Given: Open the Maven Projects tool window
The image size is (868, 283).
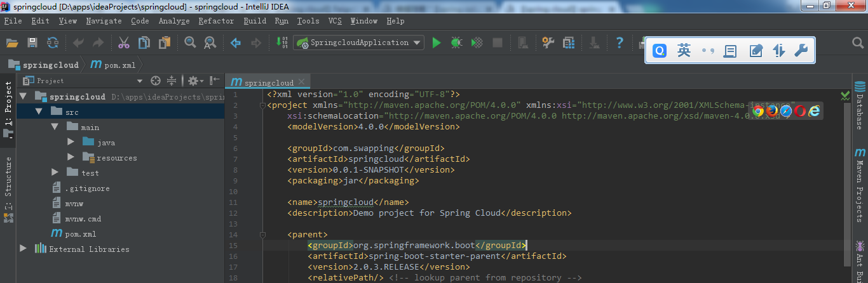Looking at the screenshot, I should (860, 183).
